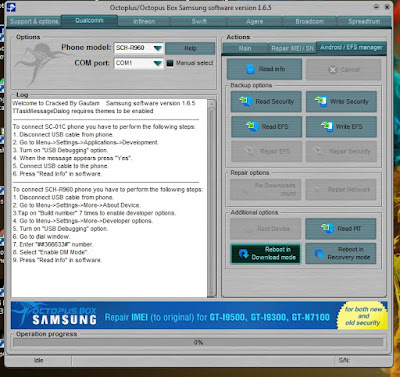
Task: Click the Reboot in Download mode icon
Action: point(244,254)
